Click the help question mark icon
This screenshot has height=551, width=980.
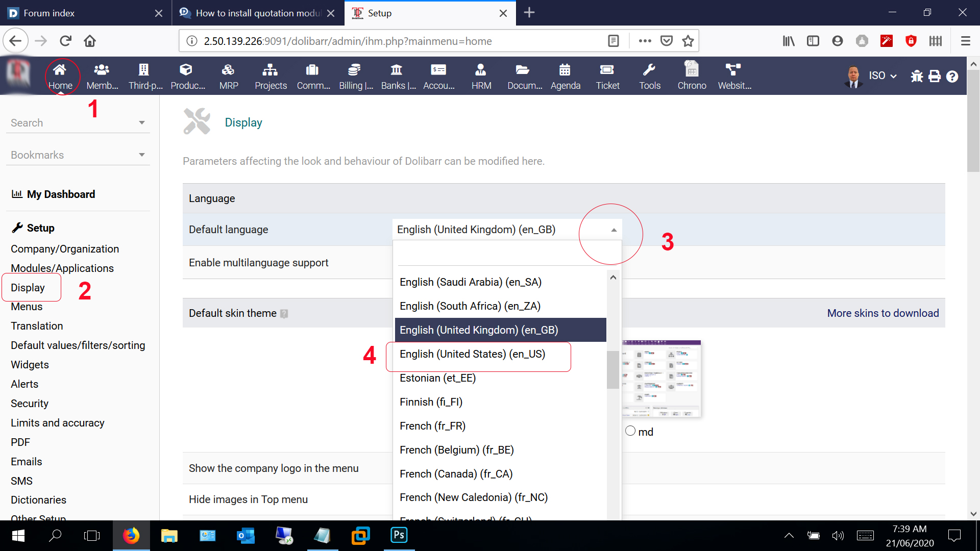coord(952,77)
